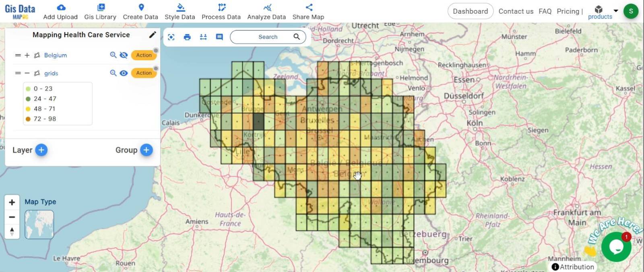Viewport: 644px width, 272px height.
Task: Click the 48 - 71 legend swatch
Action: (x=28, y=109)
